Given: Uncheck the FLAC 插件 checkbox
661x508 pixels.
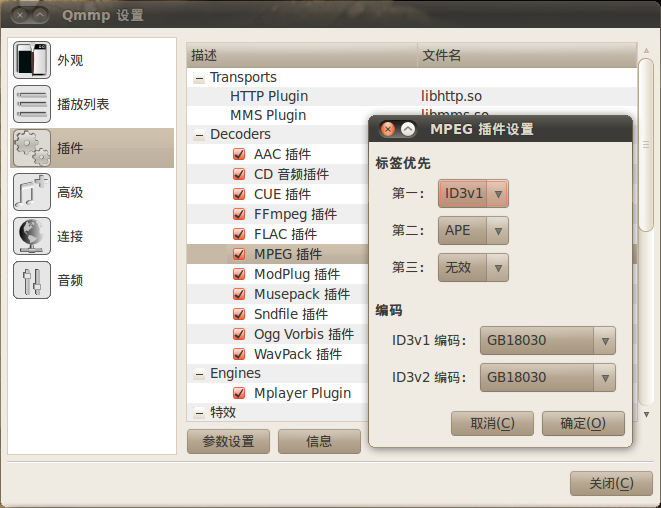Looking at the screenshot, I should (x=239, y=234).
